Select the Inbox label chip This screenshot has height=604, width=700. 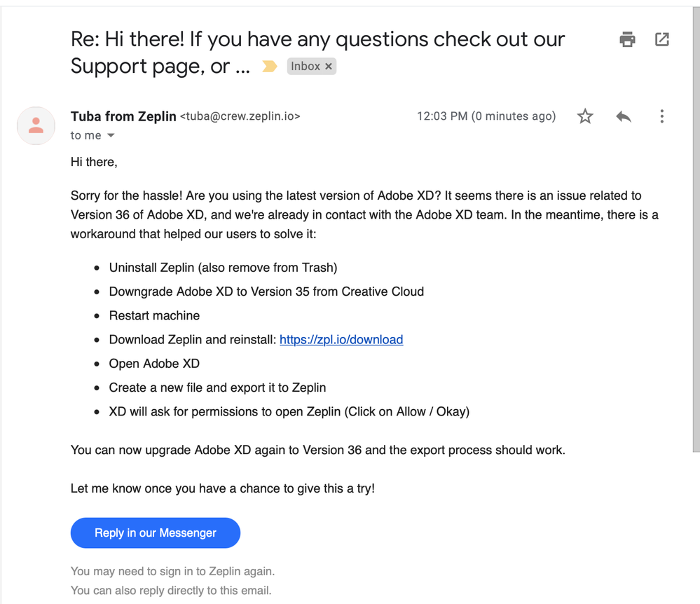coord(305,67)
